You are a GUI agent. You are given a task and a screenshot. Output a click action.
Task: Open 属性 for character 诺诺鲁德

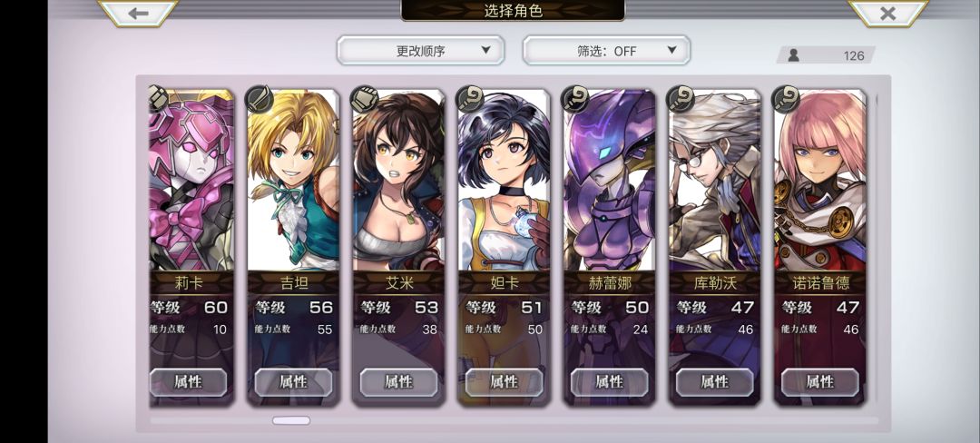point(820,382)
